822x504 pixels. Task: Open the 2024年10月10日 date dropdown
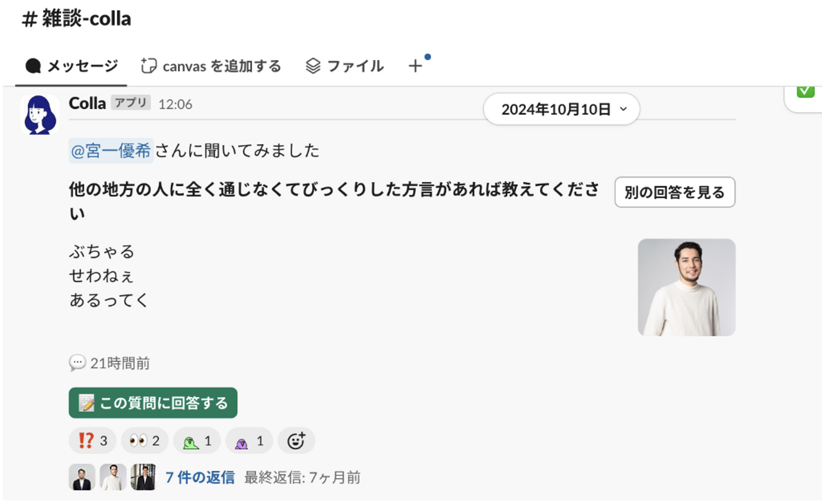coord(561,109)
